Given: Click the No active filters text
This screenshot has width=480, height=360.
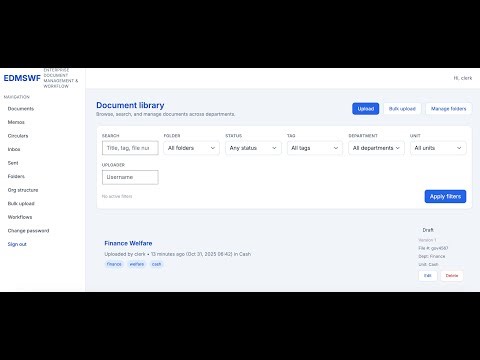Looking at the screenshot, I should pyautogui.click(x=117, y=196).
